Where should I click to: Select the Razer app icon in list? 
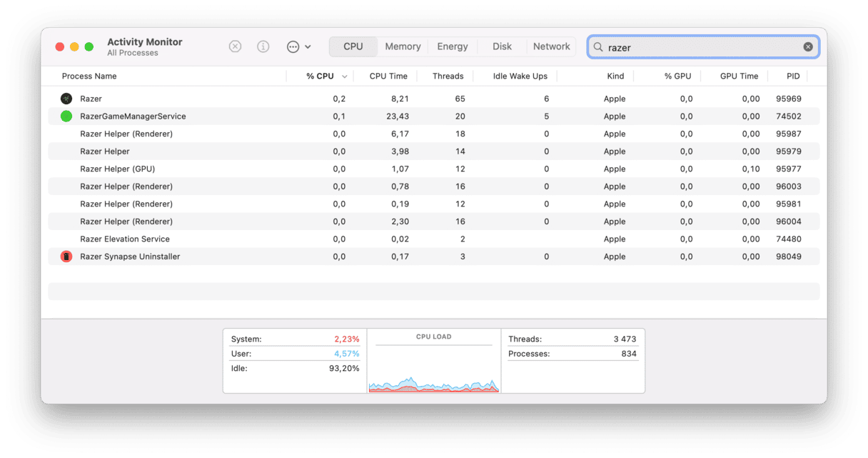point(66,99)
